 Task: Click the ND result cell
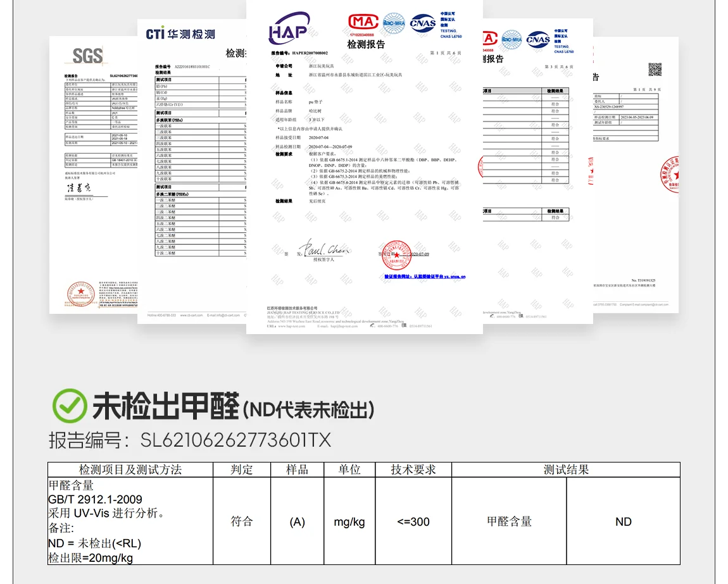point(623,522)
